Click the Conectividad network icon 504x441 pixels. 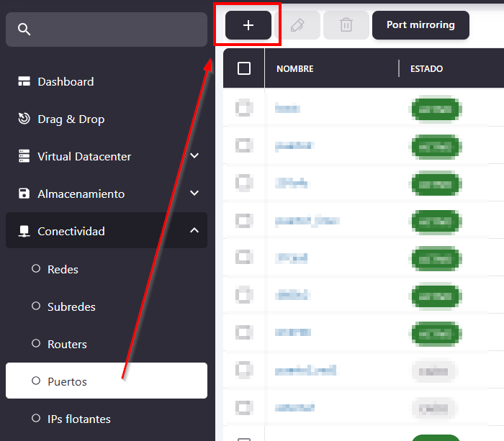pos(24,232)
